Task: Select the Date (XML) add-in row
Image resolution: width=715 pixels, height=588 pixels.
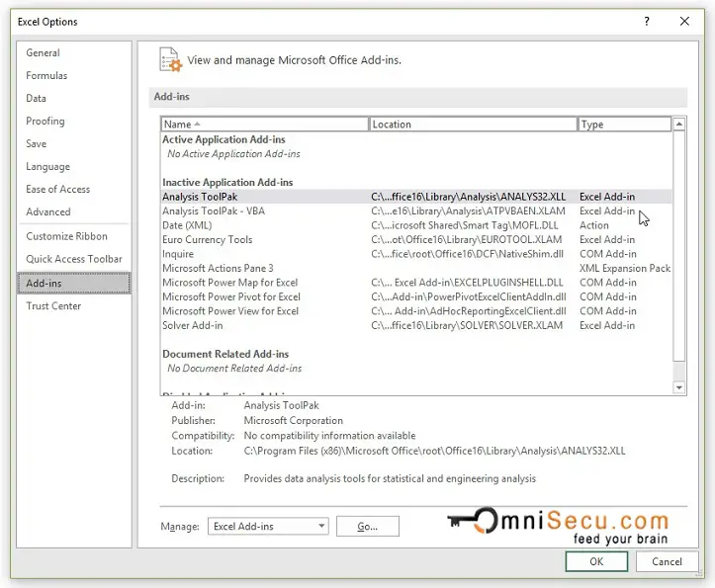Action: pos(416,225)
